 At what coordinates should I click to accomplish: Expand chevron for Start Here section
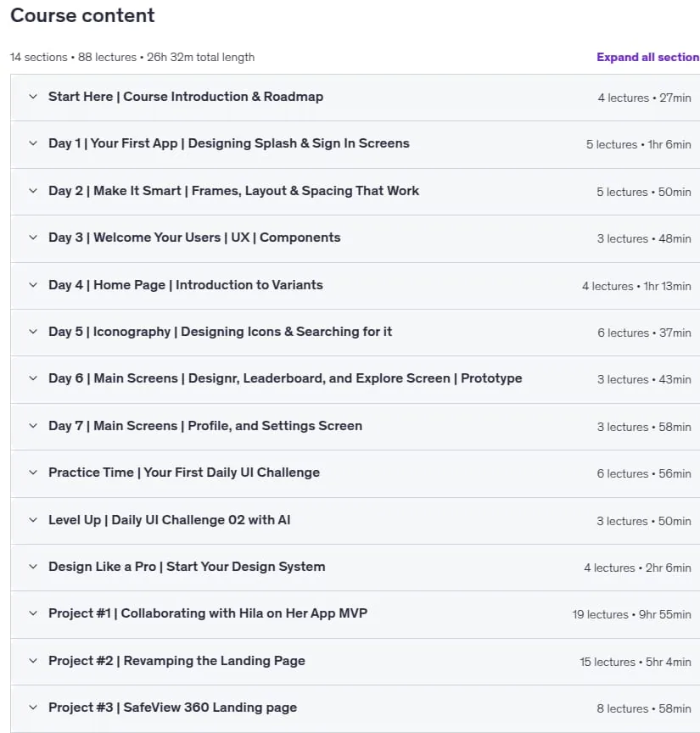33,97
